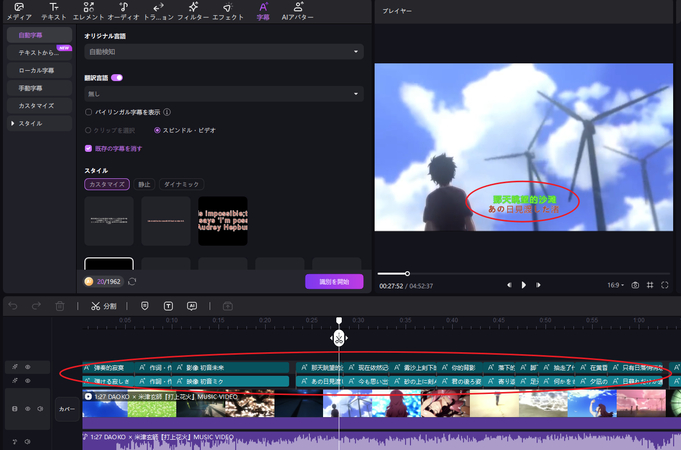Select the テキスト (Text) tool icon
Screen dimensions: 681x450
tap(54, 11)
